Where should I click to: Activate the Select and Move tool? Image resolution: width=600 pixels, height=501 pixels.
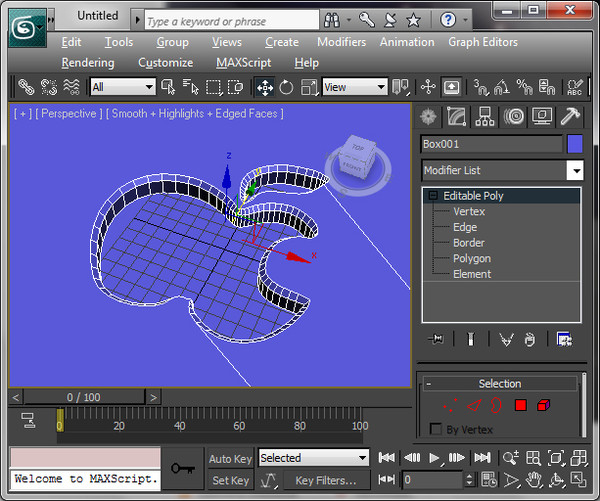coord(265,87)
